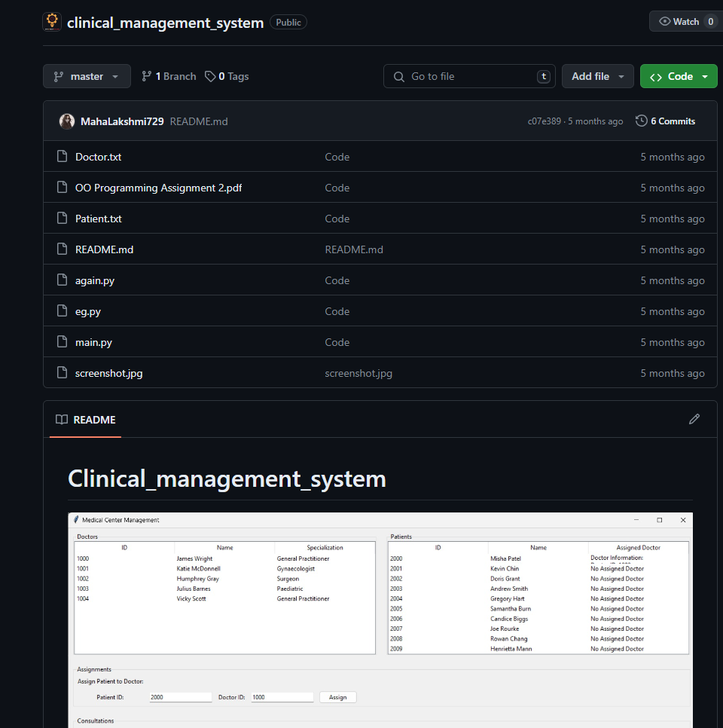Open the OO Programming Assignment 2.pdf file
The image size is (723, 728).
[x=158, y=188]
